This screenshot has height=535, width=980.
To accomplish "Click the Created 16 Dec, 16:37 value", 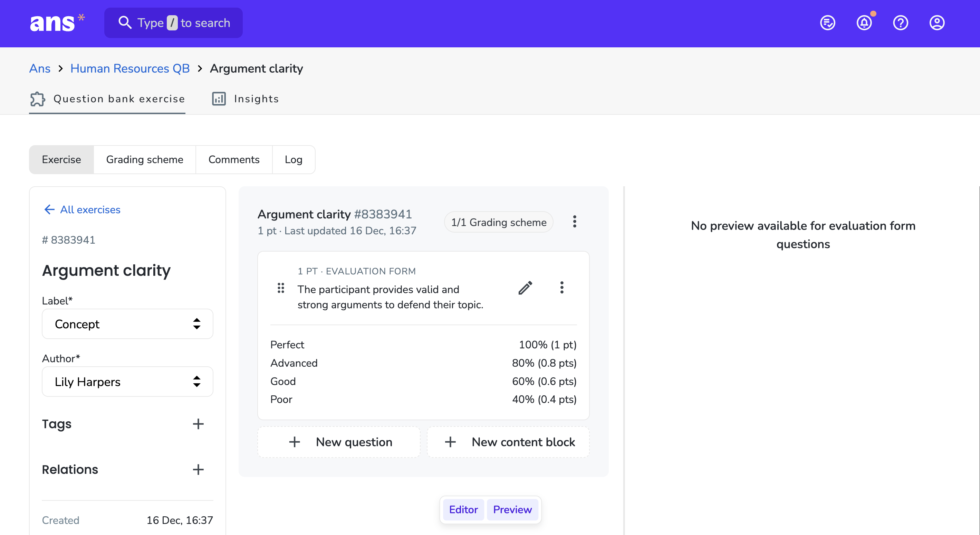I will (x=180, y=520).
